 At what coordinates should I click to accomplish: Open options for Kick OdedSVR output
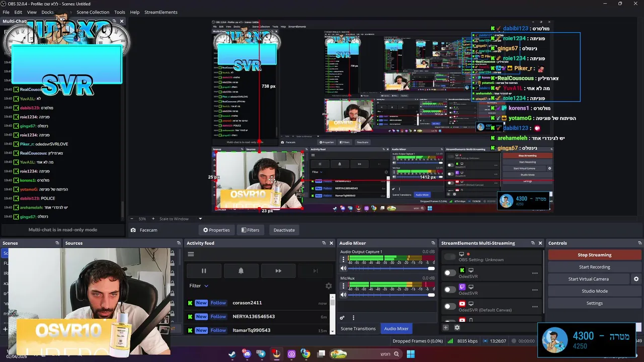pos(535,273)
